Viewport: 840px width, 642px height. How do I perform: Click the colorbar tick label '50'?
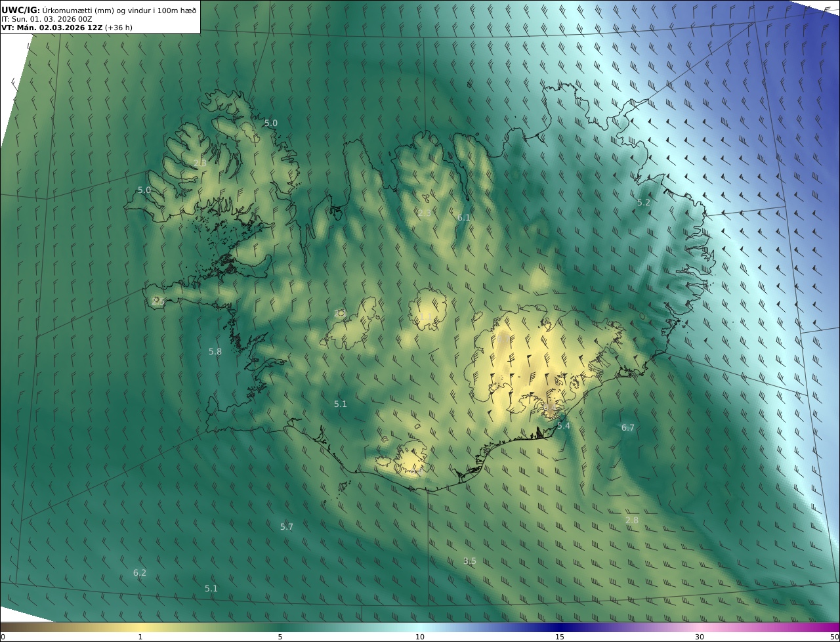point(835,637)
